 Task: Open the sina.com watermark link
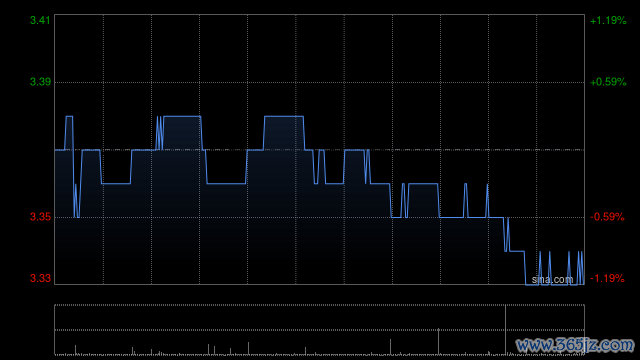552,280
